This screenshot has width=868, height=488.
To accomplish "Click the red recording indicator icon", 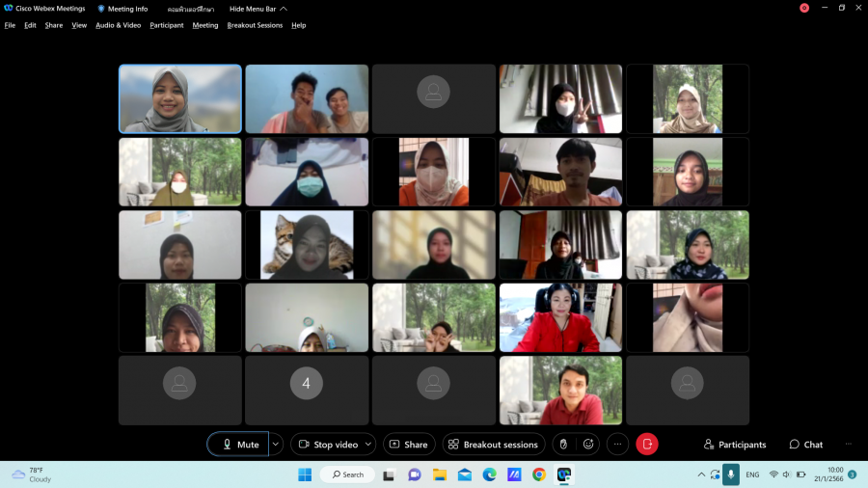I will [804, 8].
